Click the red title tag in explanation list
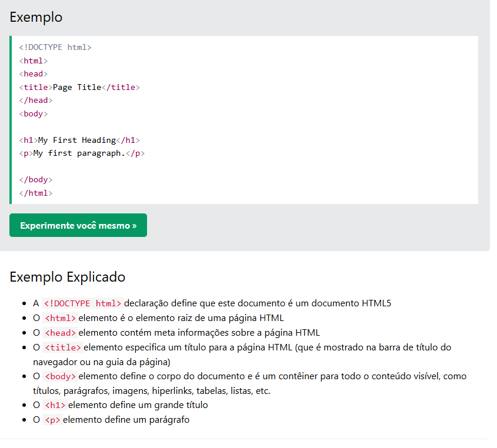The image size is (497, 448). click(62, 347)
